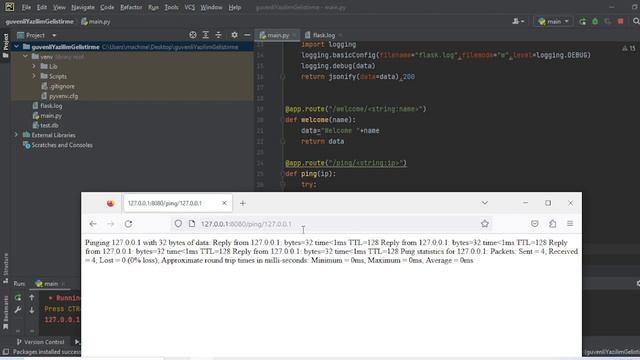Open a new browser tab with plus
The width and height of the screenshot is (640, 360).
(x=243, y=203)
